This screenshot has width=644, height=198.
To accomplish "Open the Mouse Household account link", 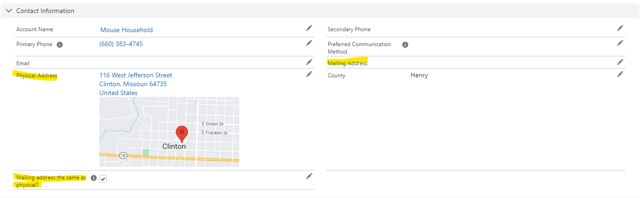I will coord(126,30).
